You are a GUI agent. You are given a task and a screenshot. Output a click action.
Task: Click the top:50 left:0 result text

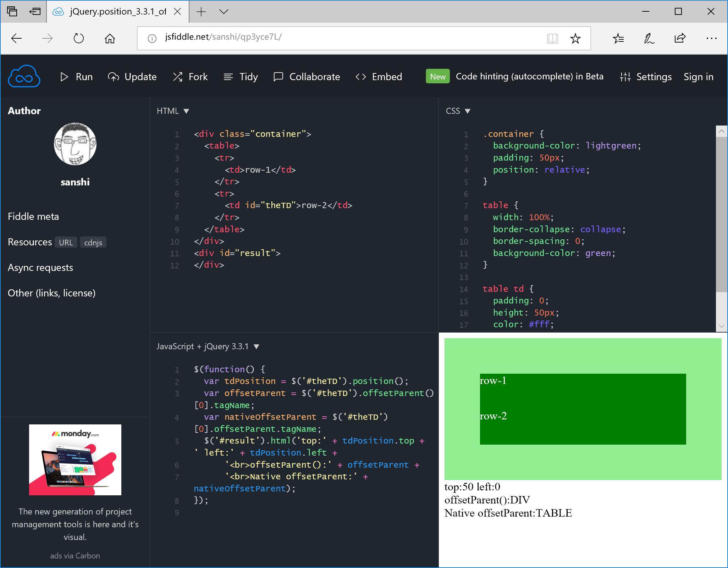tap(472, 487)
